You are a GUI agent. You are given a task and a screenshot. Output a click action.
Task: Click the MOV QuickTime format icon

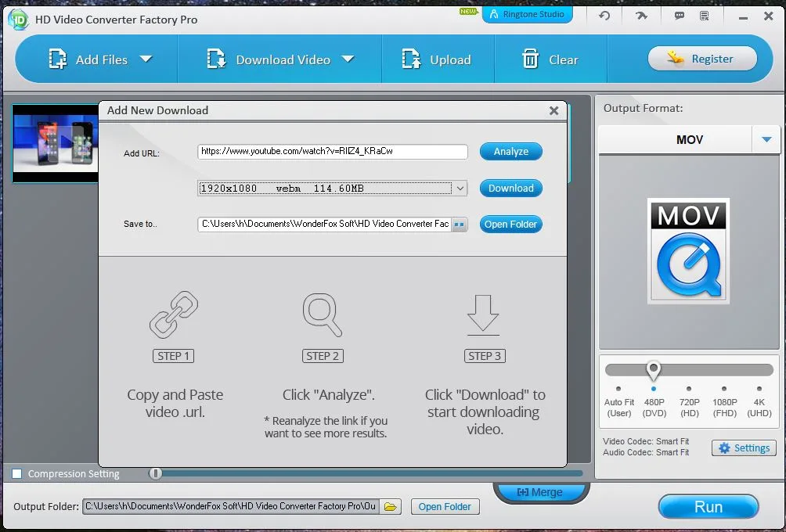click(688, 251)
